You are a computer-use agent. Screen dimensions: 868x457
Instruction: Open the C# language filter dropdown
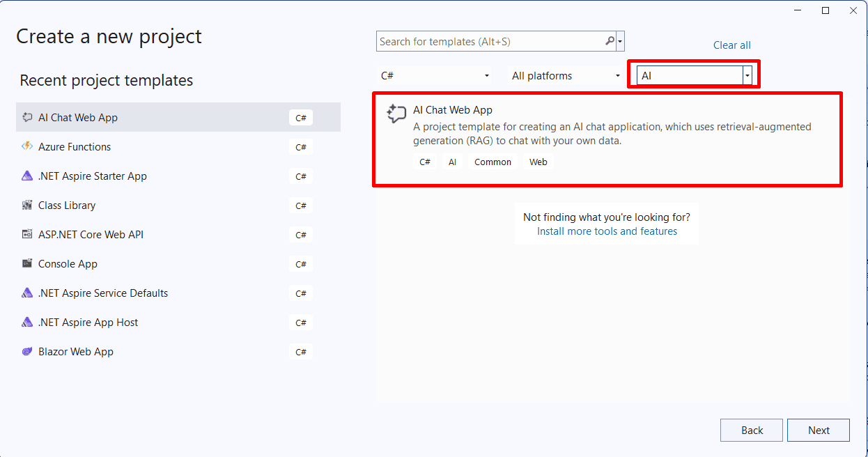coord(435,76)
